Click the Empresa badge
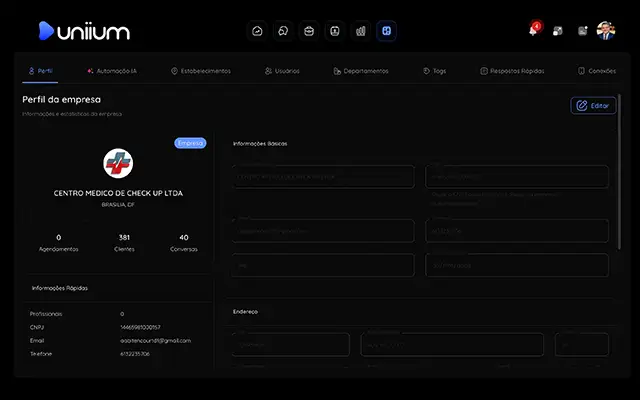 pos(190,143)
